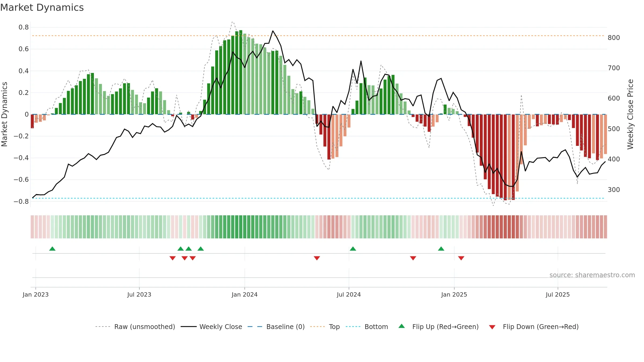Click the −0.4 left axis tick label
Screen dimensions: 644x362
click(21, 158)
